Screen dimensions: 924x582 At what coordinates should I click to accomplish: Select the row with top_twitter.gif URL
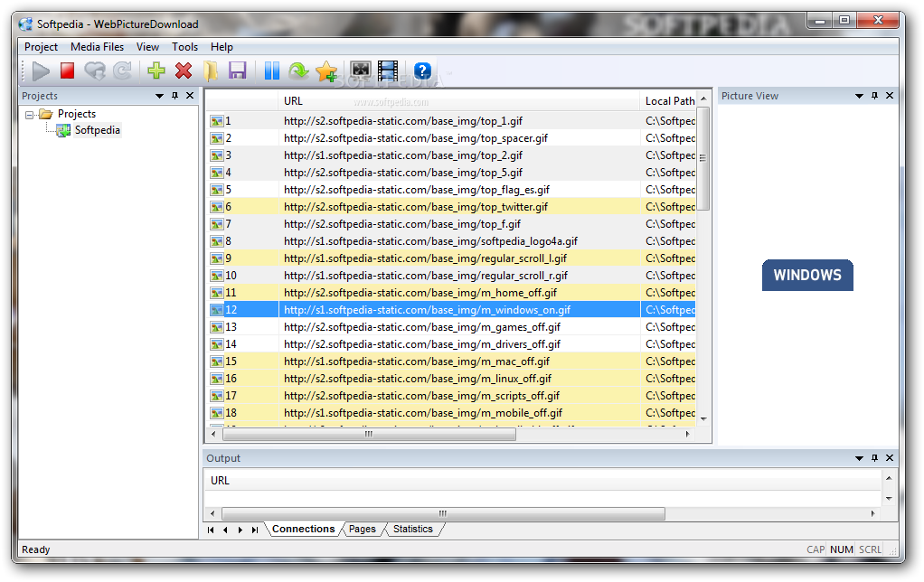(452, 207)
